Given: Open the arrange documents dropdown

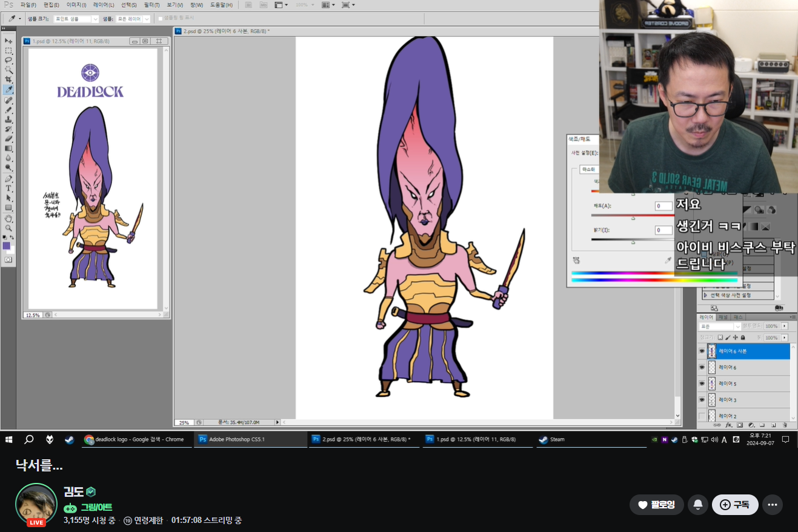Looking at the screenshot, I should pyautogui.click(x=328, y=5).
